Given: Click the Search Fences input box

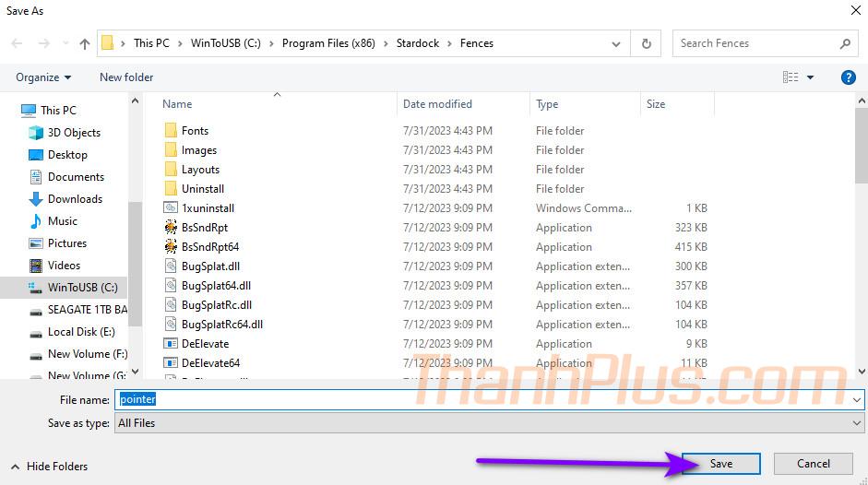Looking at the screenshot, I should (x=755, y=43).
